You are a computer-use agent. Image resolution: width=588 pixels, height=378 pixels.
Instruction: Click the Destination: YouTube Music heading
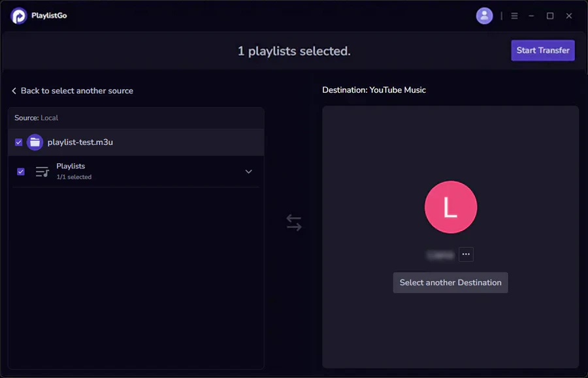[x=374, y=90]
